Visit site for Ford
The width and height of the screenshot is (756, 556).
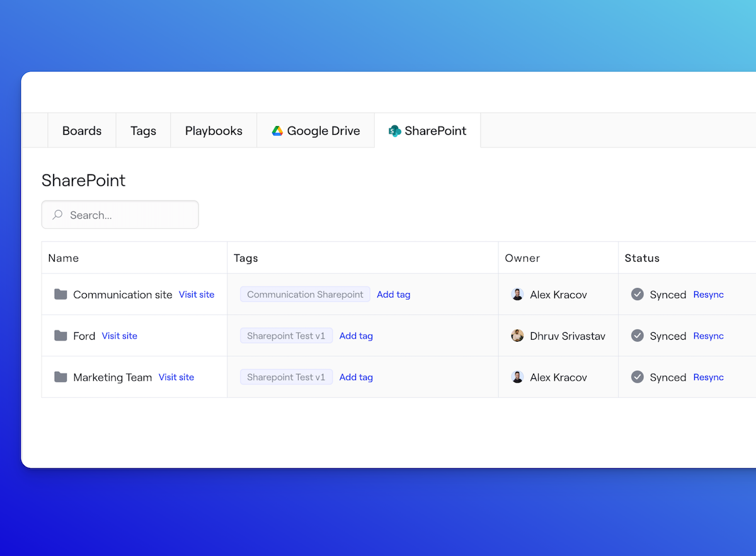point(120,336)
